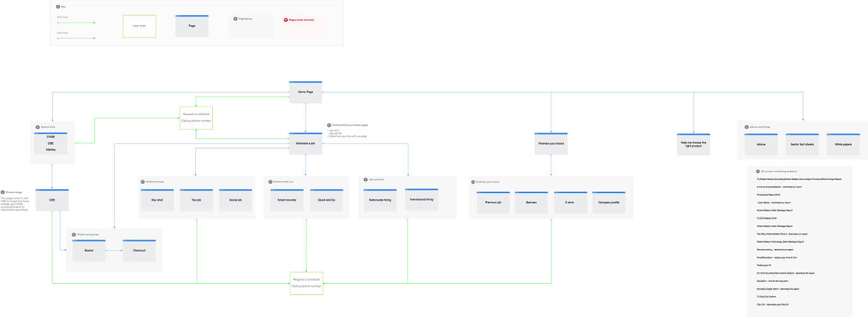Select 'Help me choose the right product' page

[x=694, y=145]
